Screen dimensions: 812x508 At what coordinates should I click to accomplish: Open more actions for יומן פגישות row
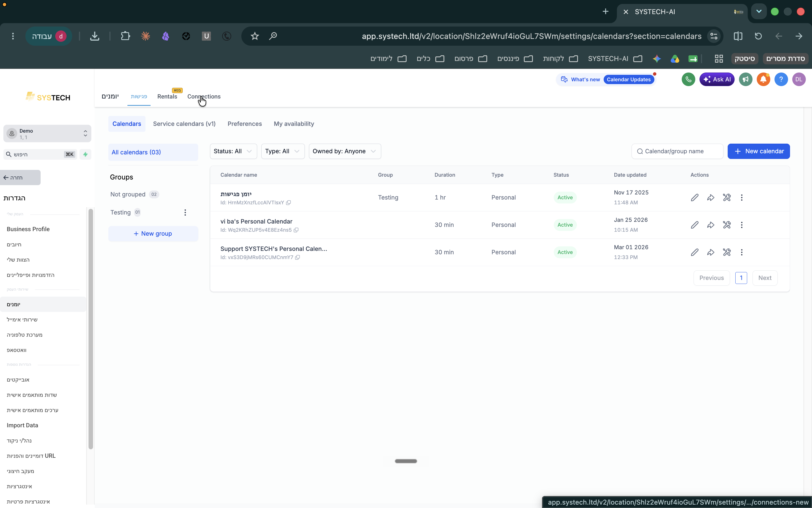742,198
